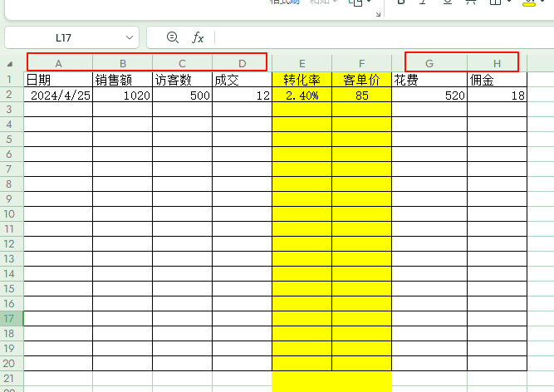Click the 客单价 header cell
Viewport: 554px width, 392px height.
[362, 80]
